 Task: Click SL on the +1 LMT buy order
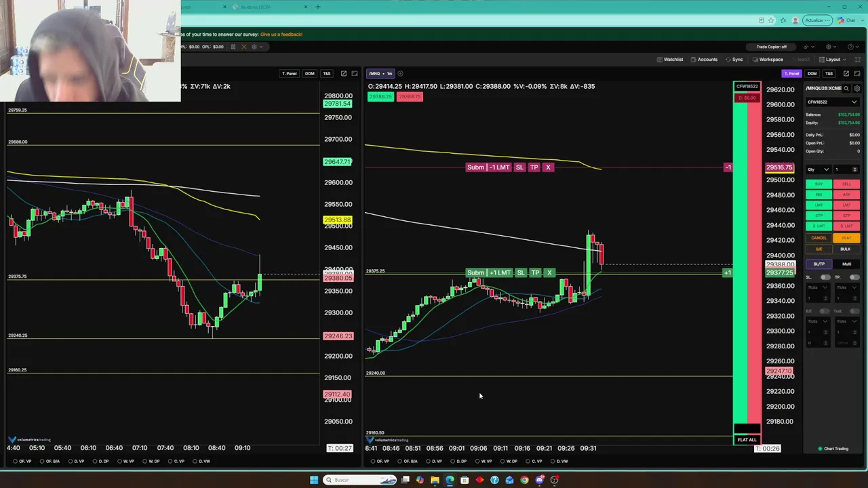pyautogui.click(x=521, y=272)
